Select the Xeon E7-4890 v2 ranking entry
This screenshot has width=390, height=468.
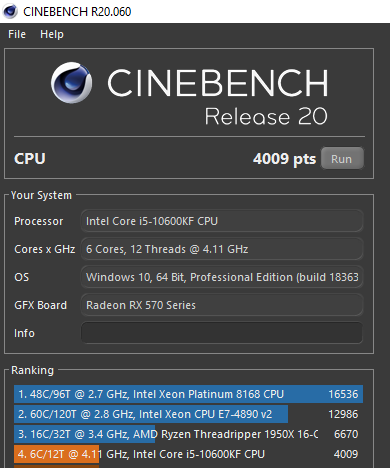(188, 414)
